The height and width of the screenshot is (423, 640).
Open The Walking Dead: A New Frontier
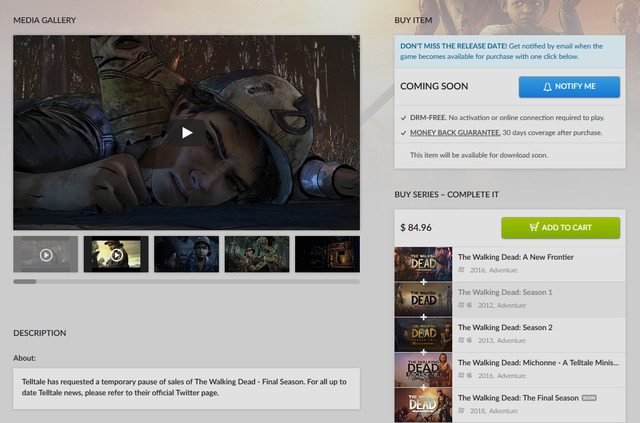(x=516, y=257)
